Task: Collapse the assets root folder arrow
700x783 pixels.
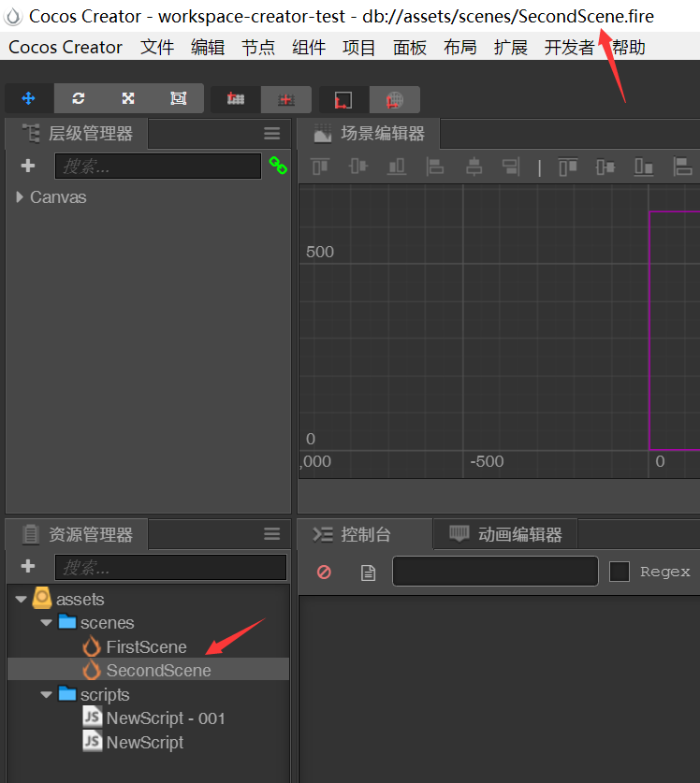Action: pos(21,600)
